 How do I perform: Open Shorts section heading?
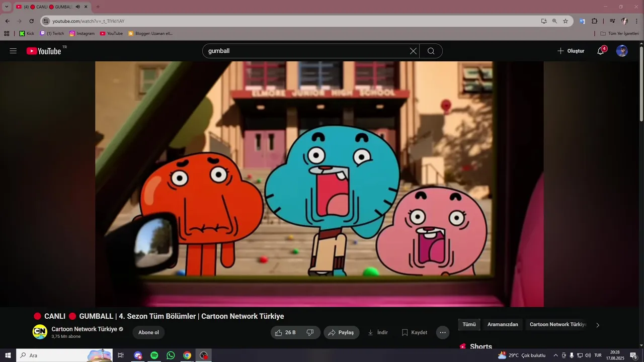(481, 346)
